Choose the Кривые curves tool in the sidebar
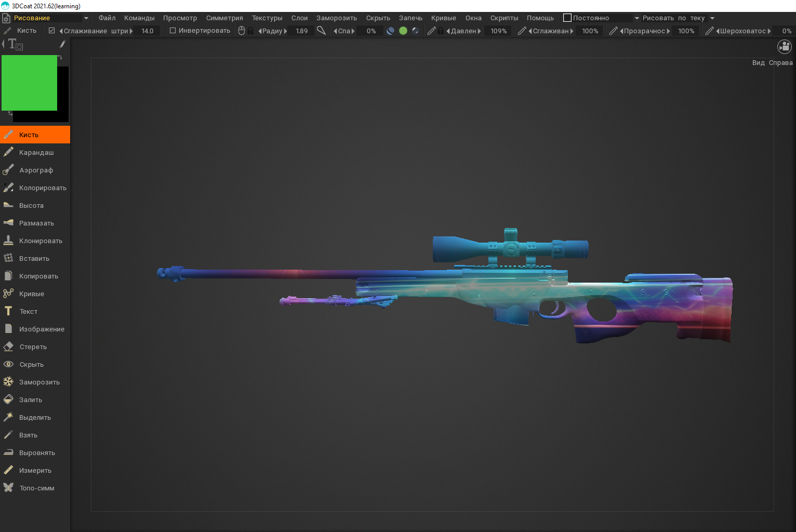 35,294
